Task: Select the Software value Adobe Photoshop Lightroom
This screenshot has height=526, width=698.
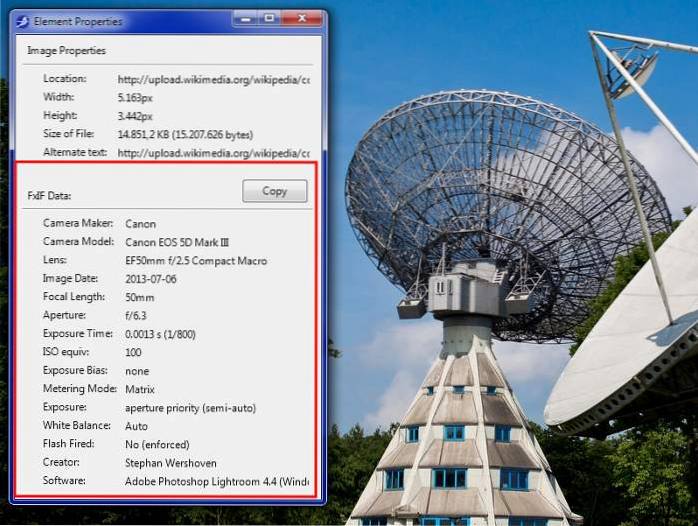Action: pyautogui.click(x=216, y=481)
